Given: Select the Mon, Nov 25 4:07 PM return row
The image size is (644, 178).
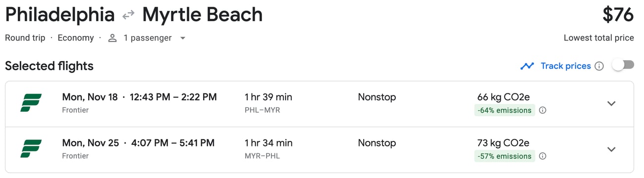Looking at the screenshot, I should click(320, 150).
